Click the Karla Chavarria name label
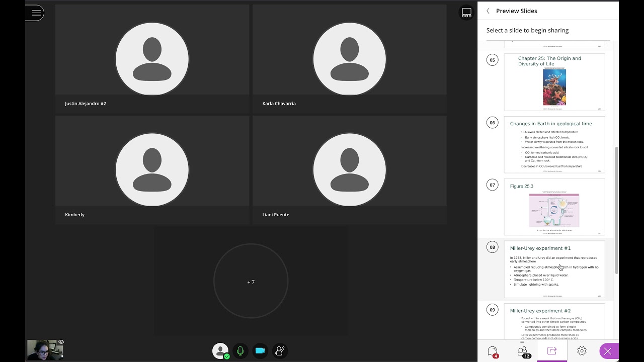 (279, 104)
